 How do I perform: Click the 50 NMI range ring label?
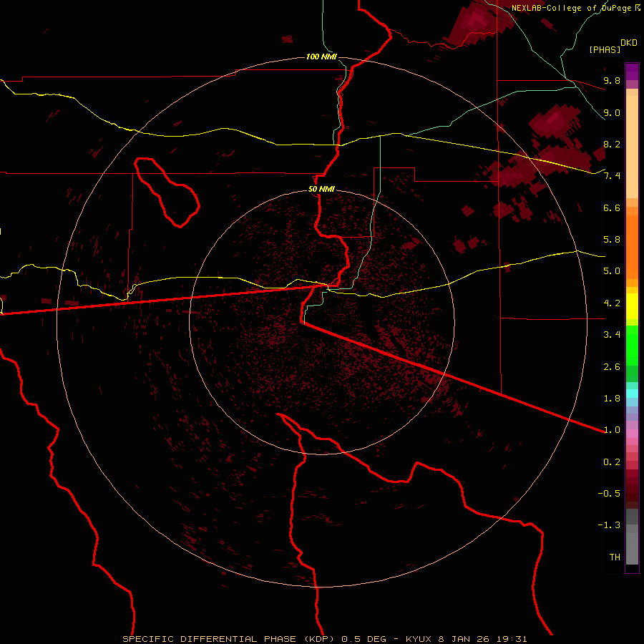pyautogui.click(x=321, y=189)
